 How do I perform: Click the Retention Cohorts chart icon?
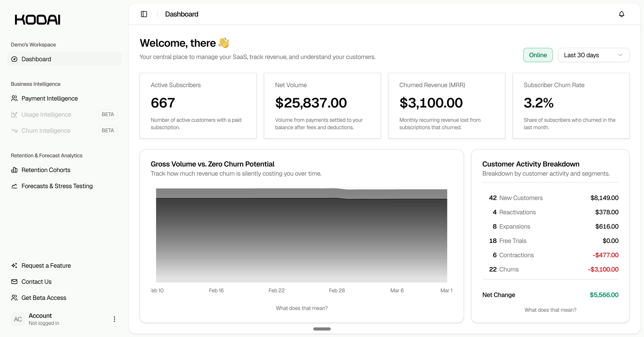tap(15, 170)
